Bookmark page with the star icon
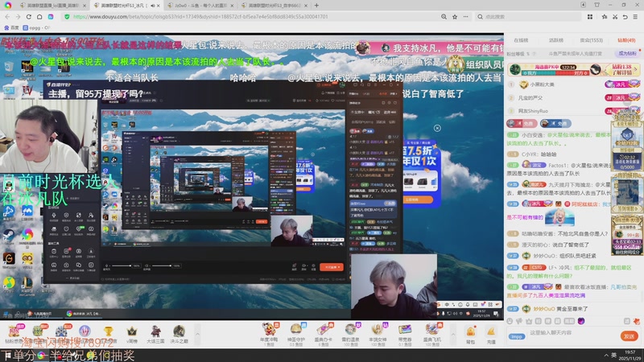Image resolution: width=644 pixels, height=362 pixels. (x=455, y=17)
